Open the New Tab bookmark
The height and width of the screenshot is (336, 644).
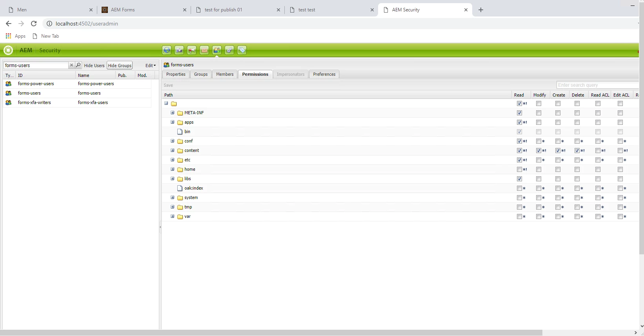click(46, 36)
